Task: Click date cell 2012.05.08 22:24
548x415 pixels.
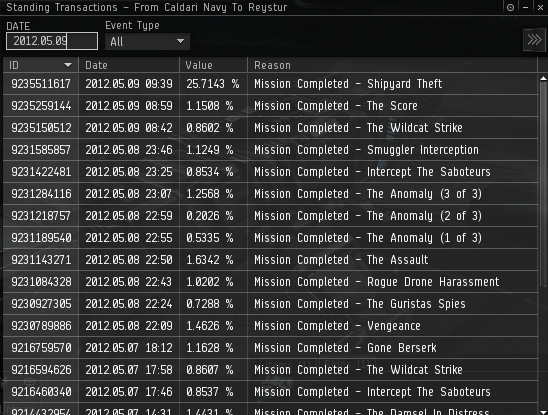Action: (129, 304)
